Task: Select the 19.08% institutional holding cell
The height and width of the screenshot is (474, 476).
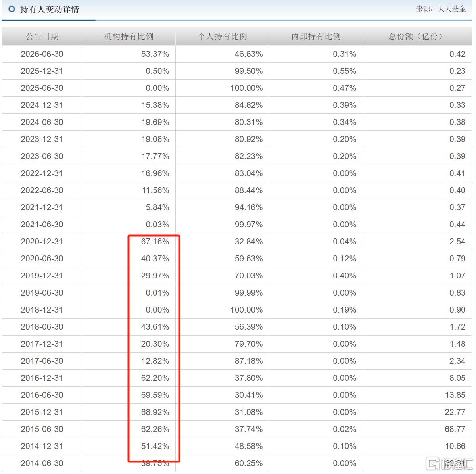Action: point(155,139)
